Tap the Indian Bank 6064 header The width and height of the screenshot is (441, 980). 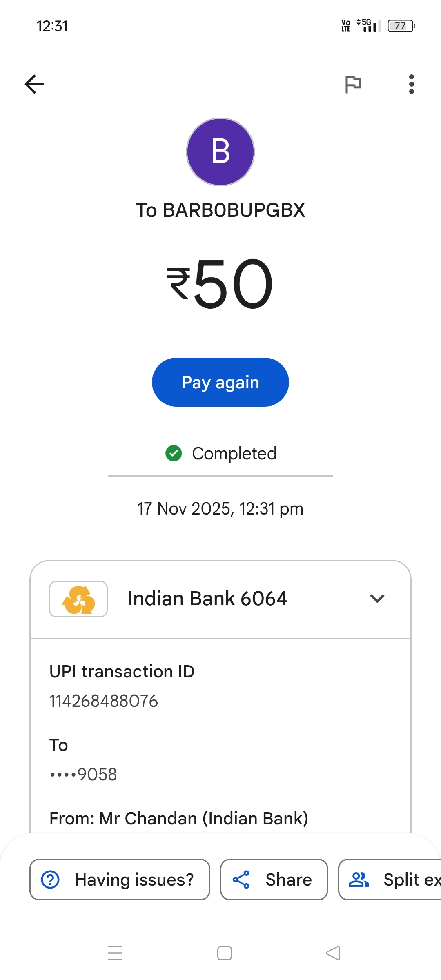click(207, 599)
